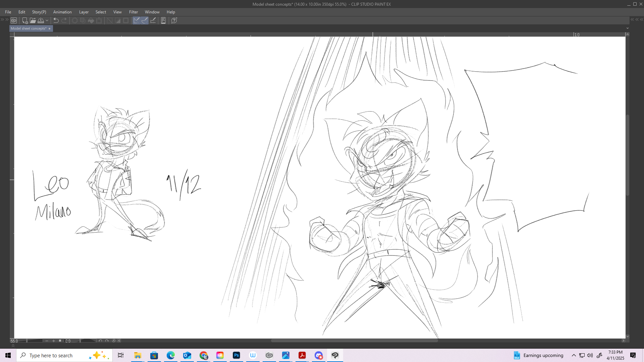Open CLIP STUDIO TABMATE settings icon
The width and height of the screenshot is (644, 362).
point(163,20)
